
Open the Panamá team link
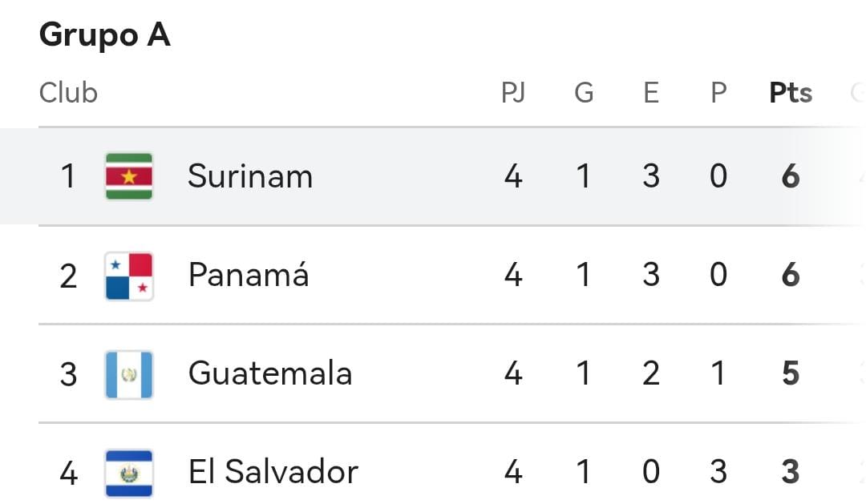249,275
